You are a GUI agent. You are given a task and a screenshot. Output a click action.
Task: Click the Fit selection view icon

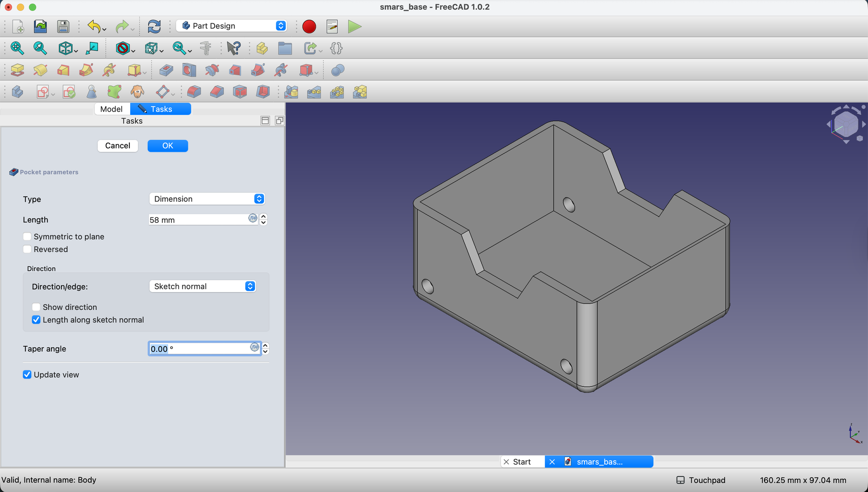(x=40, y=48)
